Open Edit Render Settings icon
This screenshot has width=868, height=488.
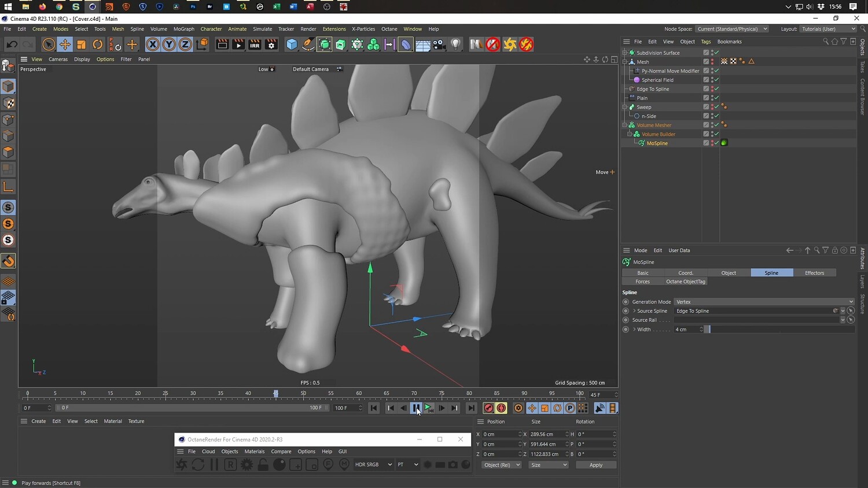(271, 45)
